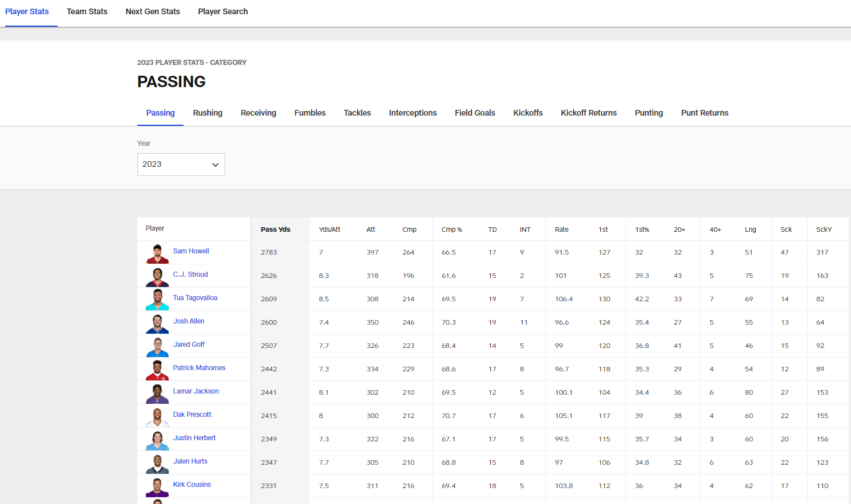Open the Team Stats navigation tab
This screenshot has width=851, height=504.
(87, 11)
